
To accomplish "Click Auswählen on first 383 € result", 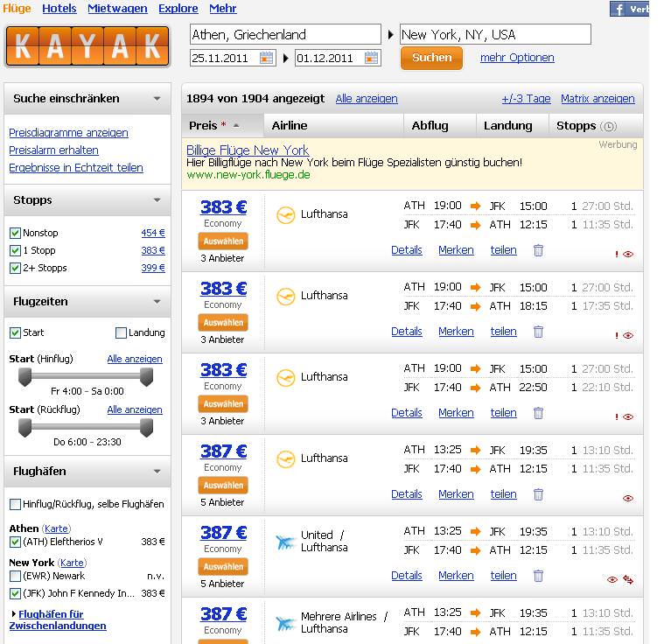I will coord(223,241).
